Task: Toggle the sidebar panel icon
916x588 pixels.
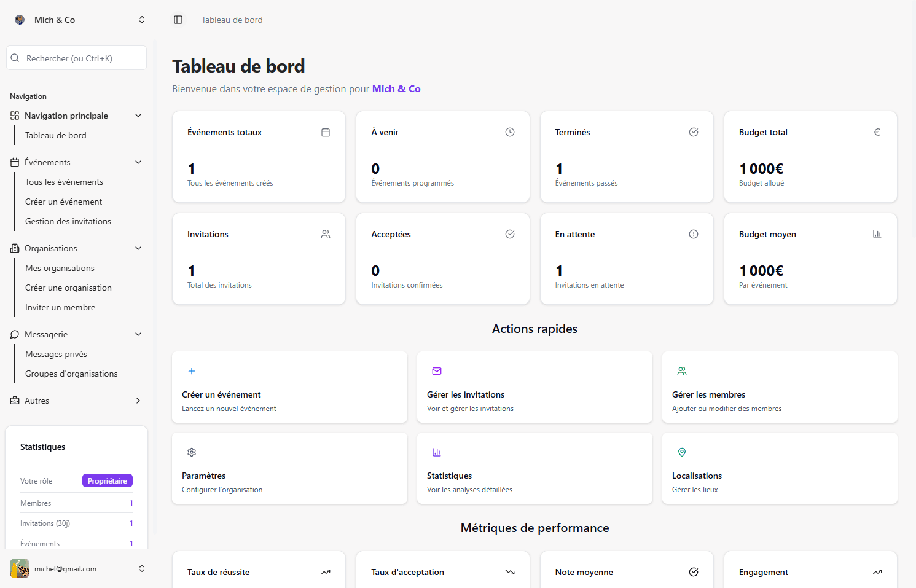Action: 178,20
